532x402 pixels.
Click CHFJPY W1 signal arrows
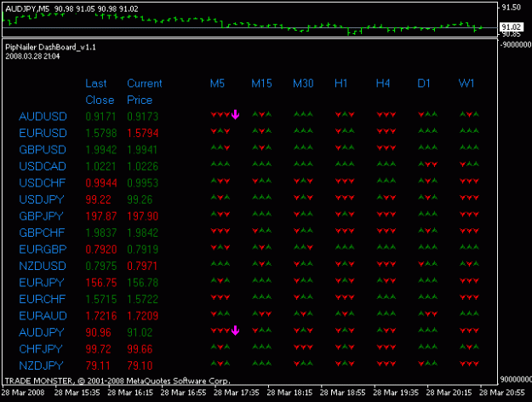coord(469,347)
